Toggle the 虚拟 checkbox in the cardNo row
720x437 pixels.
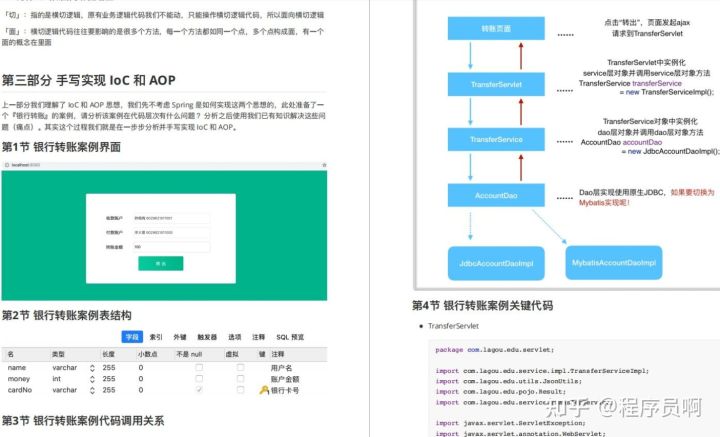coord(240,390)
